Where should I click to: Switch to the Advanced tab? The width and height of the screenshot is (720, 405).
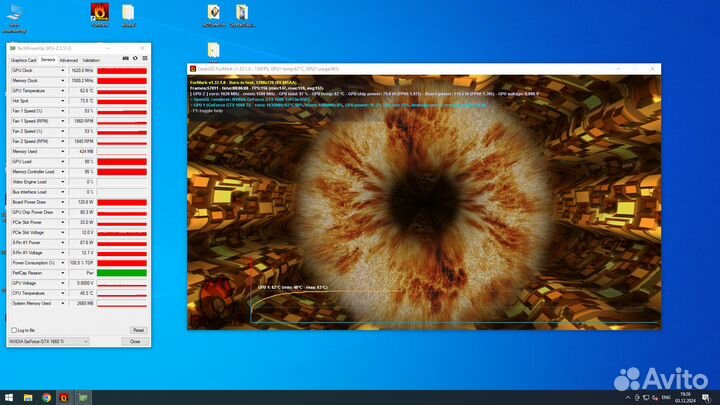[x=68, y=60]
